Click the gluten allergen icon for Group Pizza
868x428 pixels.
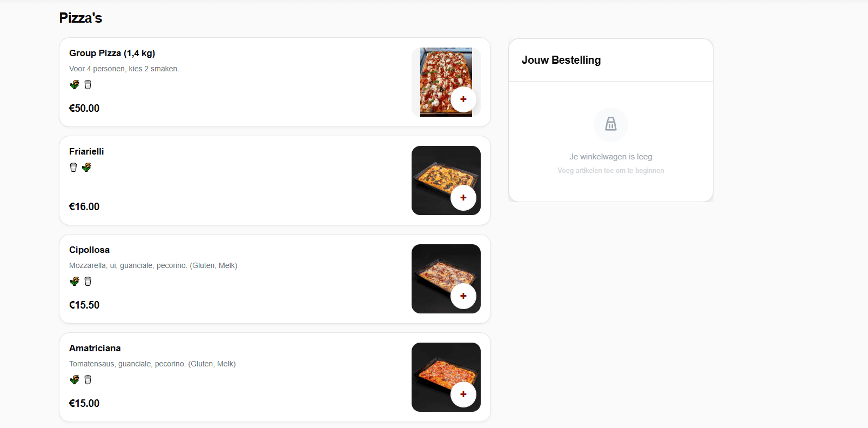(x=74, y=84)
